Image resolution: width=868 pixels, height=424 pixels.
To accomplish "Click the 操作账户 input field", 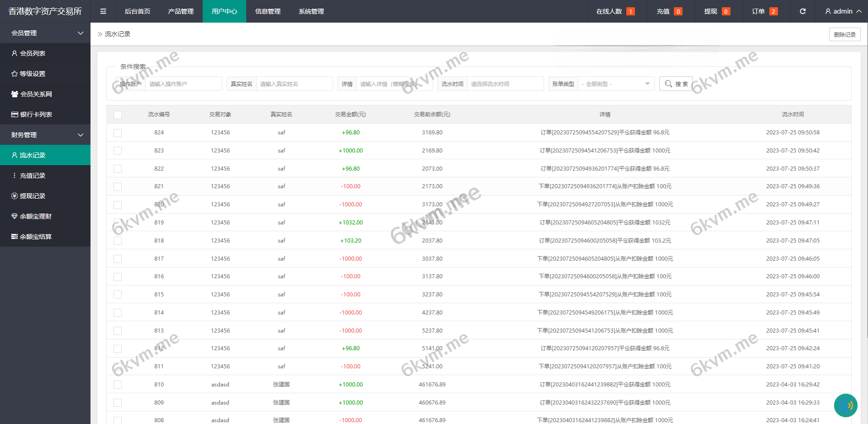I will tap(183, 84).
